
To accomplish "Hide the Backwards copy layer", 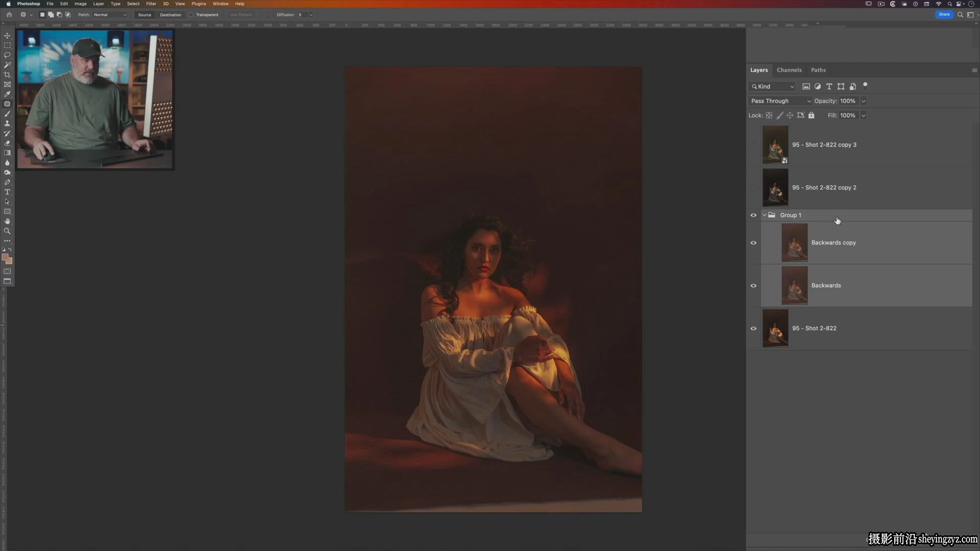I will coord(753,243).
